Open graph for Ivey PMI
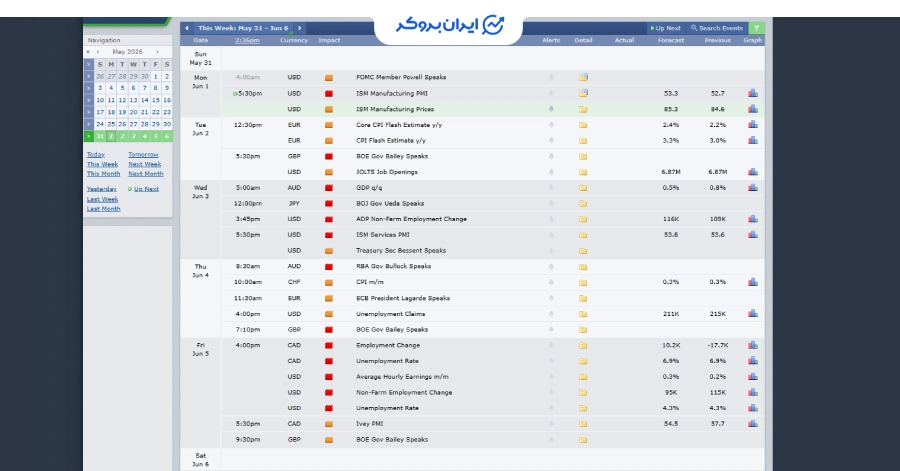 tap(752, 423)
